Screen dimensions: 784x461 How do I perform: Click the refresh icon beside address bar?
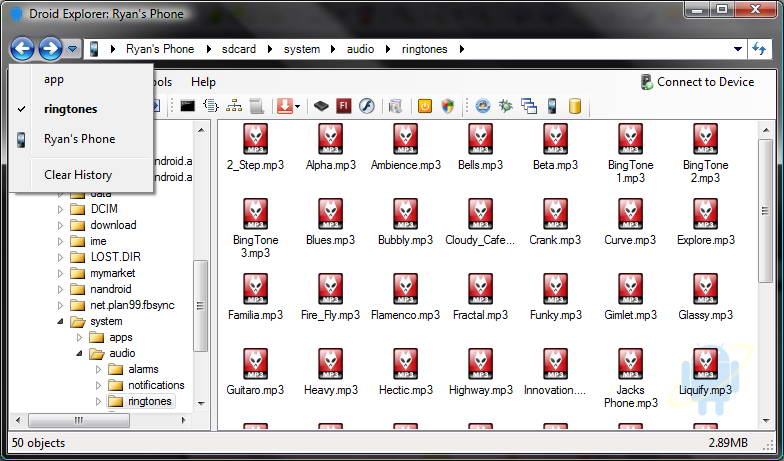click(x=759, y=49)
